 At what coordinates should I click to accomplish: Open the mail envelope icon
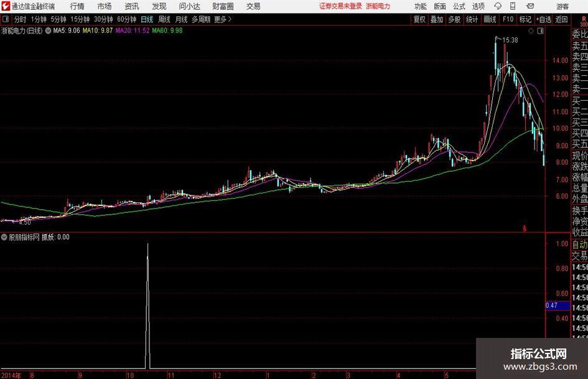pyautogui.click(x=530, y=6)
